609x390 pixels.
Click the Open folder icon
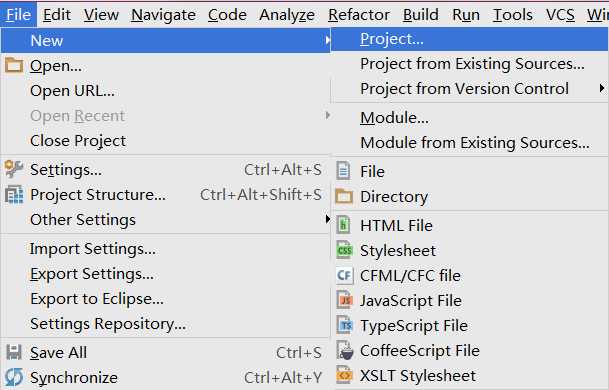14,65
